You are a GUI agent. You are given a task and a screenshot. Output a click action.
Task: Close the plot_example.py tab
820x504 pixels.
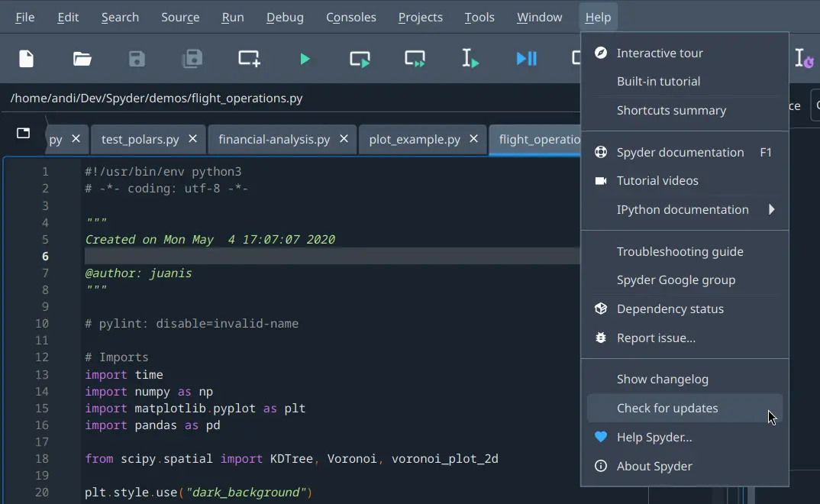click(x=473, y=138)
